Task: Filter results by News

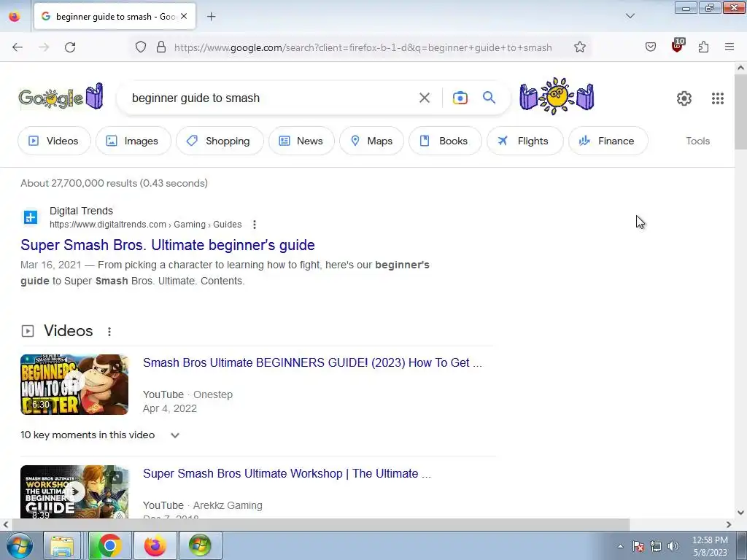Action: [x=301, y=141]
